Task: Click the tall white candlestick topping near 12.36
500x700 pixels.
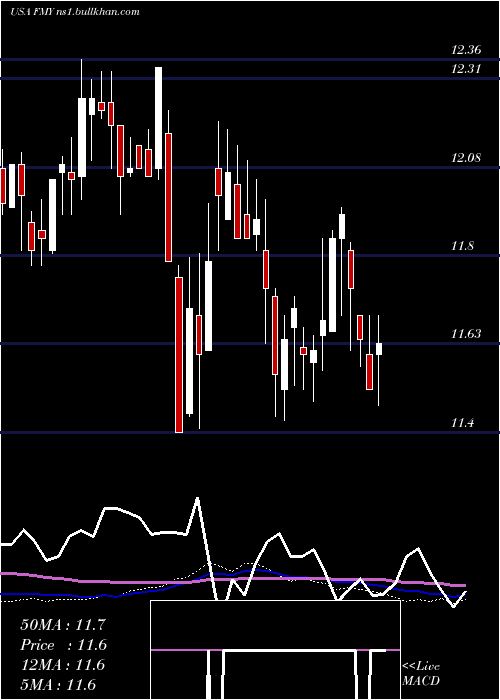Action: 158,118
